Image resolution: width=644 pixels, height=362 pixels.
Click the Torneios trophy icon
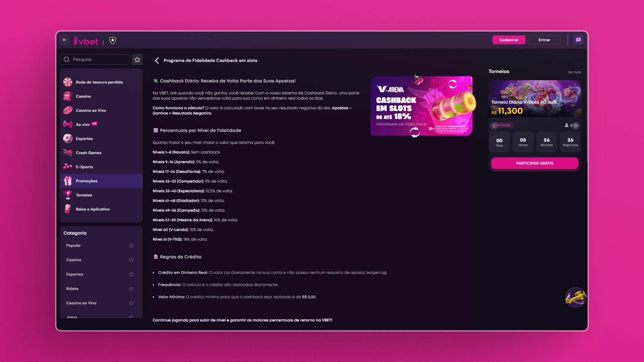(x=68, y=195)
